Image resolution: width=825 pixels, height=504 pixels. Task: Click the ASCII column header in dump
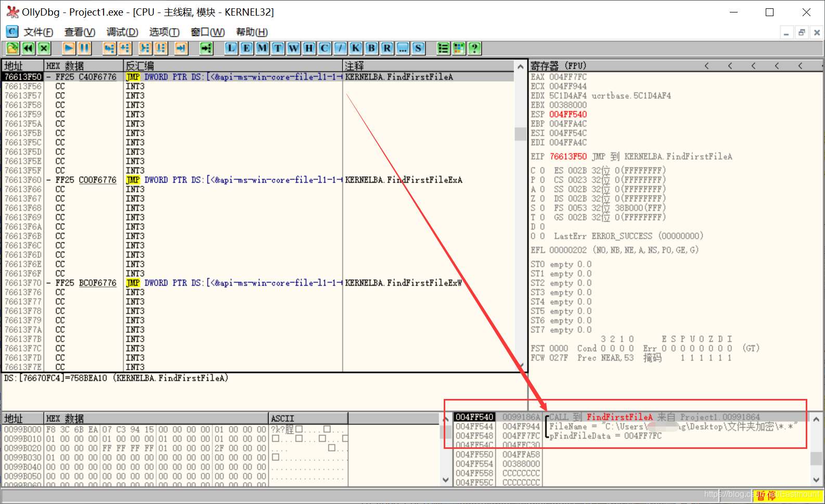[308, 419]
